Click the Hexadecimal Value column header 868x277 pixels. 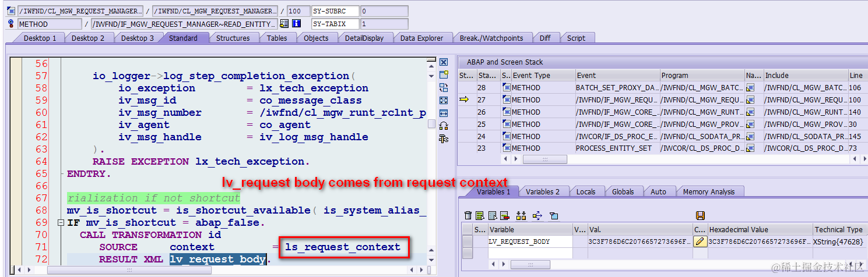click(x=760, y=229)
